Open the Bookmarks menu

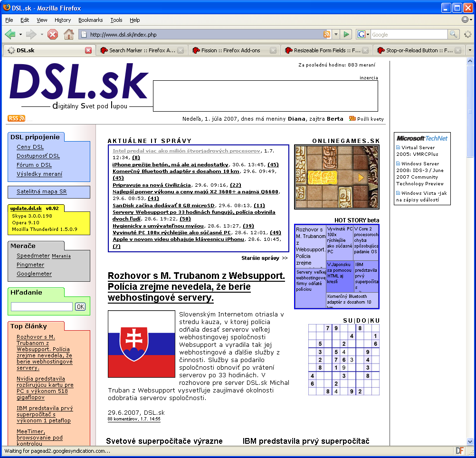[90, 20]
